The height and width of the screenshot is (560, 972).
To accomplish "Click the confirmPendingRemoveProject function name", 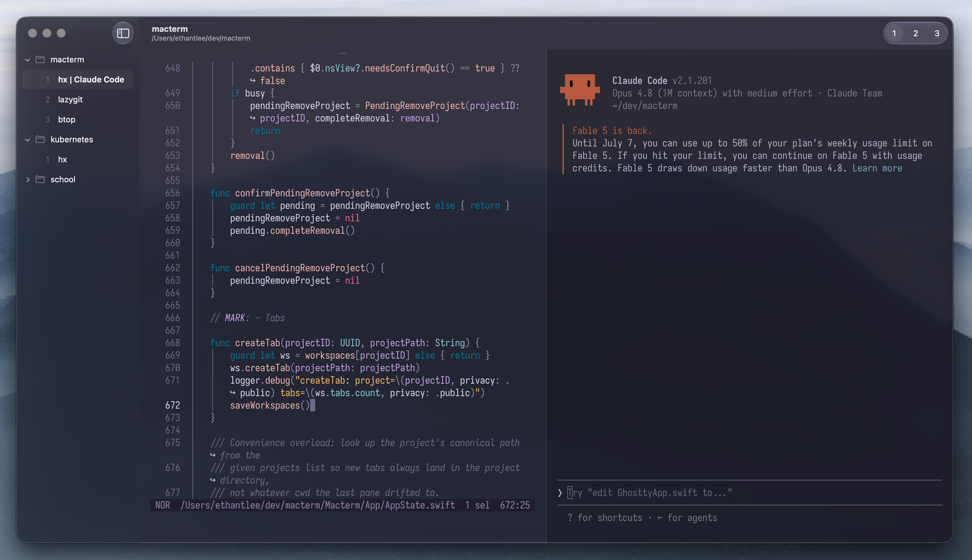I will [x=302, y=193].
